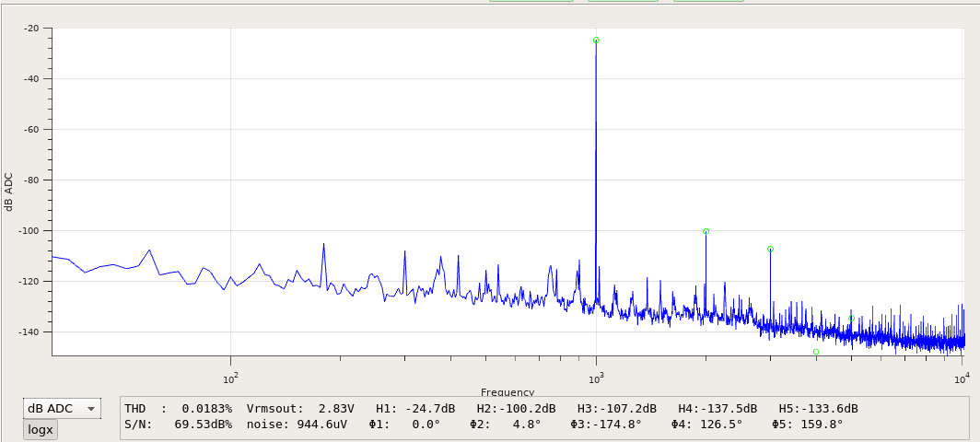Select the H3 -107.2dB value
The image size is (980, 442).
pos(617,408)
